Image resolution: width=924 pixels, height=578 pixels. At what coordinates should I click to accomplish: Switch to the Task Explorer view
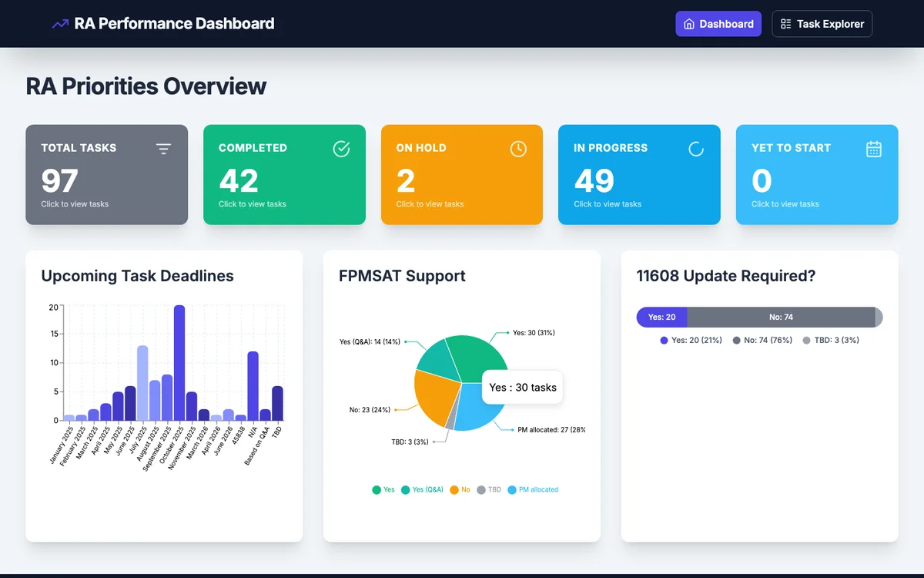tap(822, 24)
